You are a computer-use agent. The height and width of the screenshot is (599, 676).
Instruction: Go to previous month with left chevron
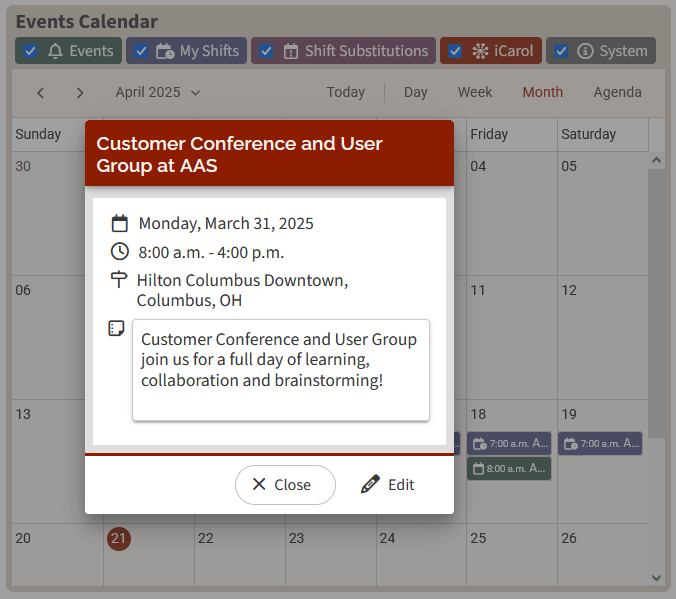click(41, 92)
